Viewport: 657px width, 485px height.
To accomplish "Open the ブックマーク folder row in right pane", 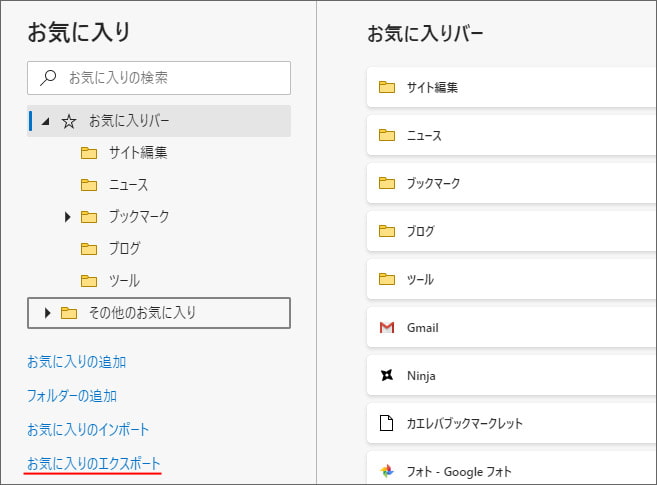I will coord(512,183).
